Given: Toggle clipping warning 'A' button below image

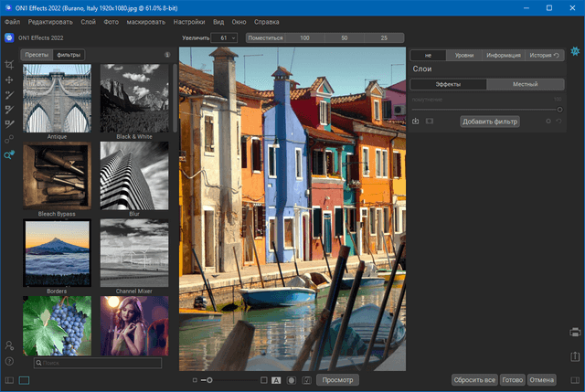Looking at the screenshot, I should coord(276,379).
